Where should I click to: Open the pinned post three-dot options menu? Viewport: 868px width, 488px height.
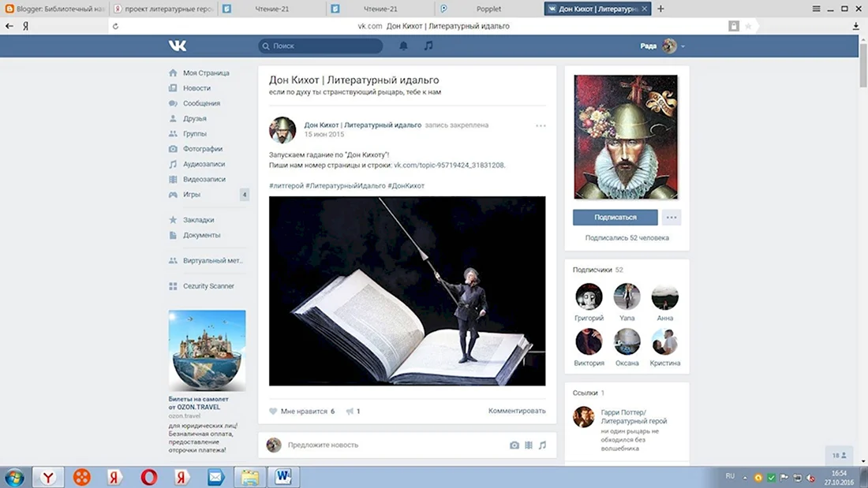[541, 125]
